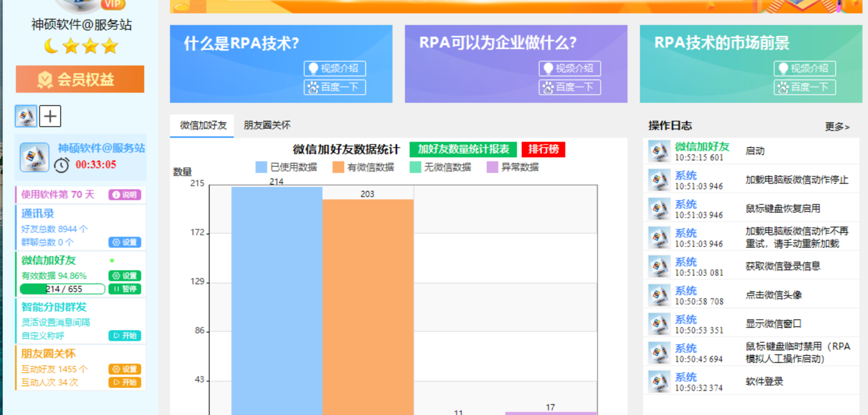Viewport: 868px width, 415px height.
Task: Open 设置 for 通讯录
Action: click(x=125, y=242)
